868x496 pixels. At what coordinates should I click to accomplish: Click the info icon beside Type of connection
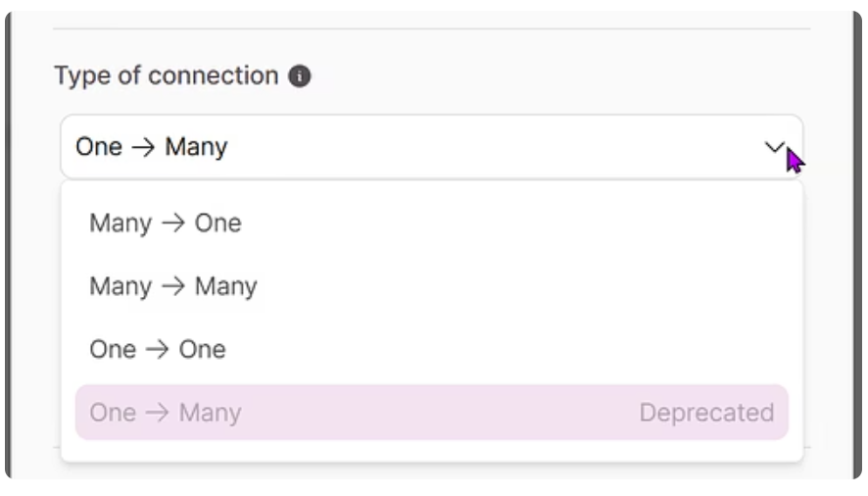tap(300, 75)
